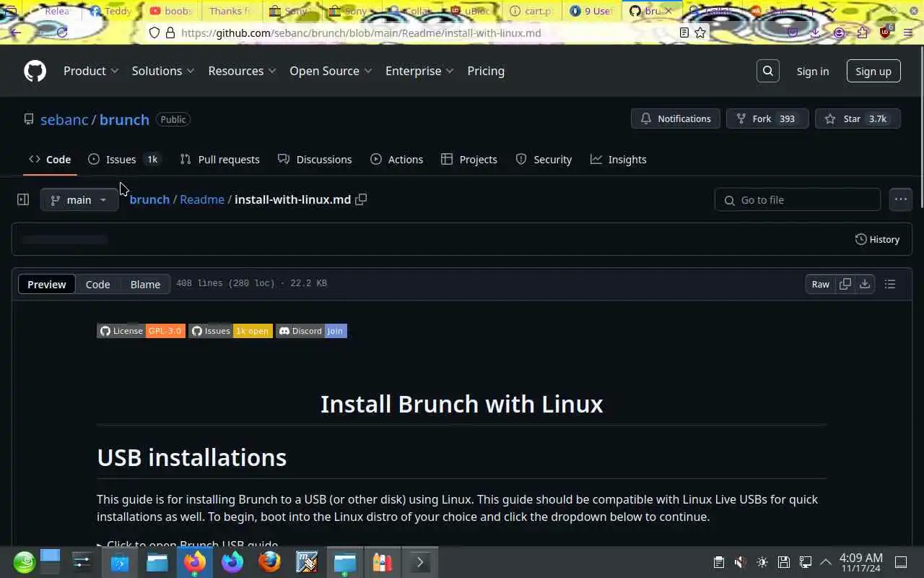The width and height of the screenshot is (924, 578).
Task: Open the Discussions tab
Action: pos(315,160)
